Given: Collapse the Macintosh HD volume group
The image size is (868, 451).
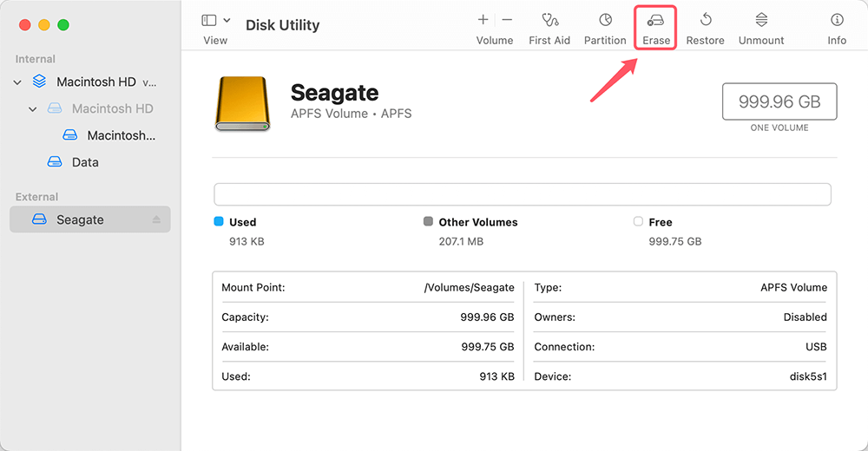Looking at the screenshot, I should [x=17, y=82].
